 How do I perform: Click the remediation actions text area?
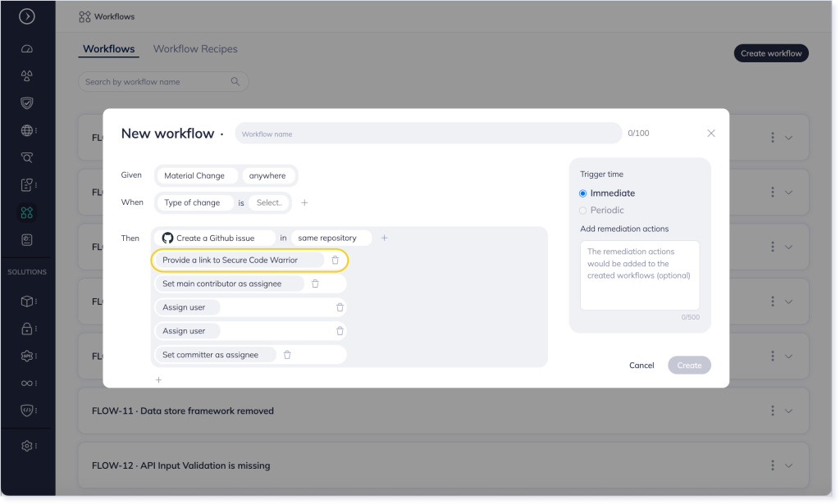click(640, 275)
